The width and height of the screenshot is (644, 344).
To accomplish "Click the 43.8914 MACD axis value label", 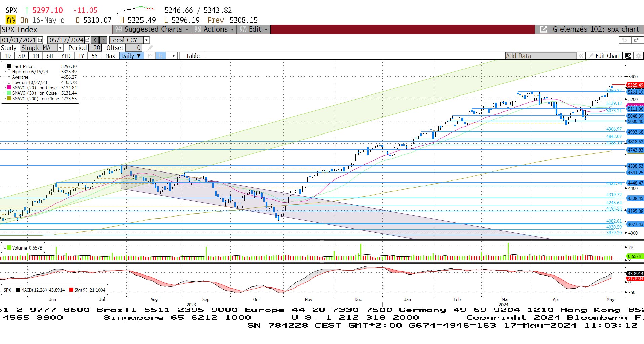I will (x=635, y=274).
